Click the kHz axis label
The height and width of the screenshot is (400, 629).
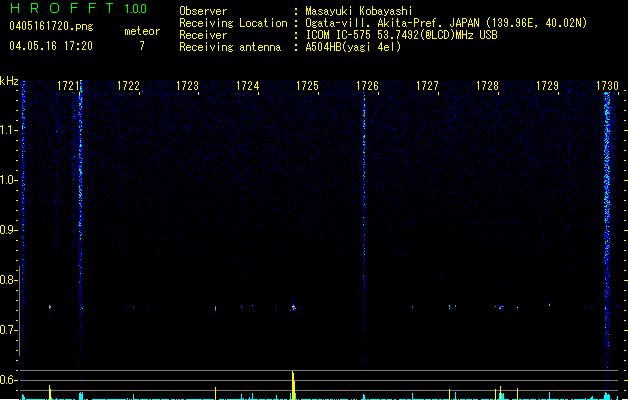(9, 81)
